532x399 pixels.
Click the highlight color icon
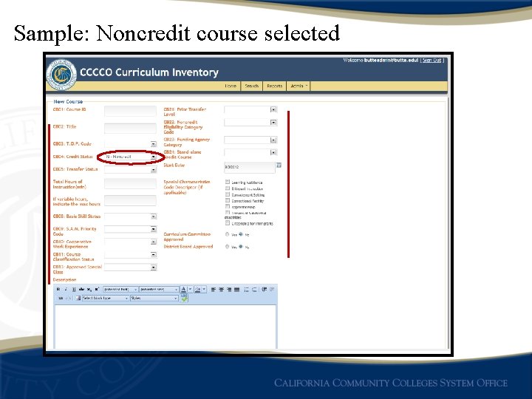click(198, 290)
